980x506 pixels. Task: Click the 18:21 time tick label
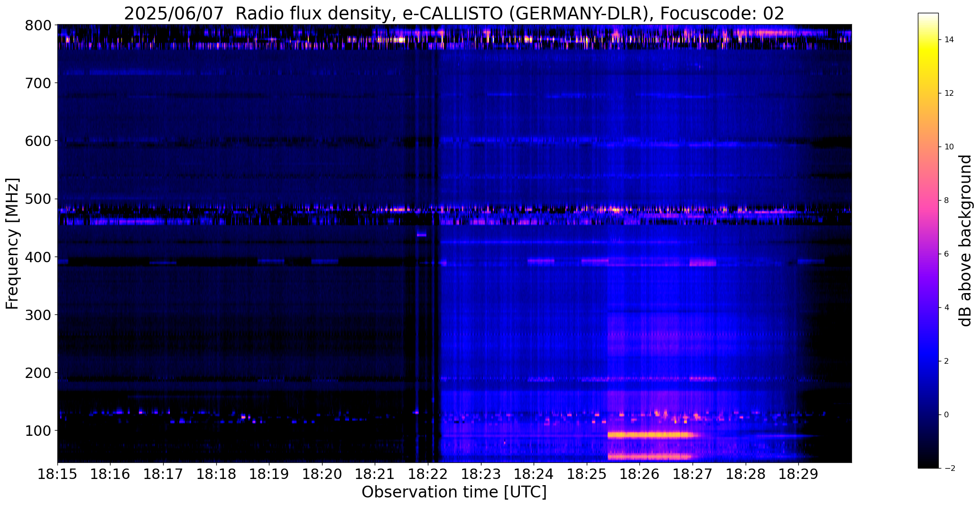pos(375,474)
